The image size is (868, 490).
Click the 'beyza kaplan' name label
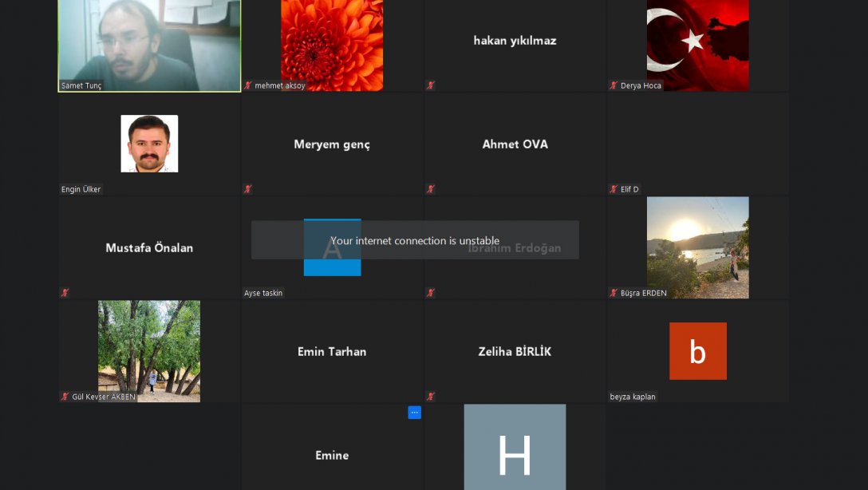(x=632, y=397)
